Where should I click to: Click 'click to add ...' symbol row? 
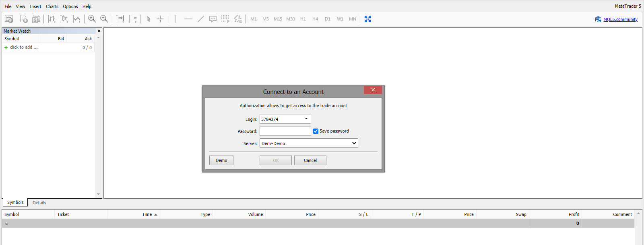click(x=24, y=48)
